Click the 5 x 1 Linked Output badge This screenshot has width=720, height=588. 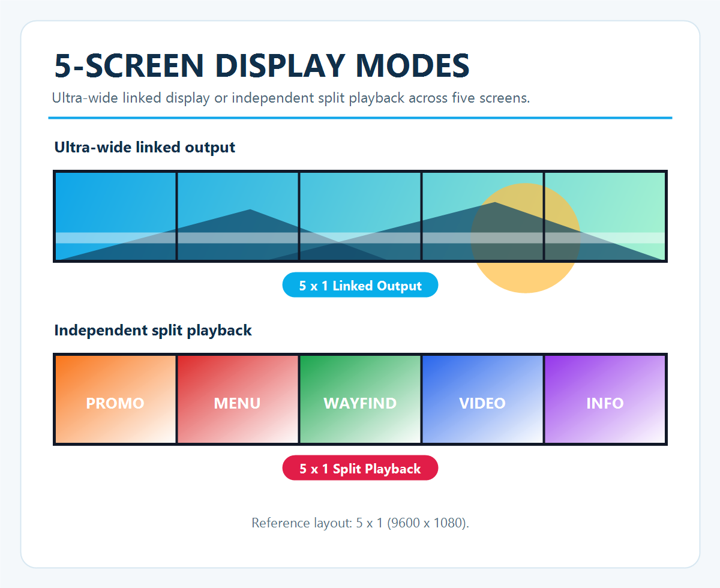pyautogui.click(x=360, y=286)
